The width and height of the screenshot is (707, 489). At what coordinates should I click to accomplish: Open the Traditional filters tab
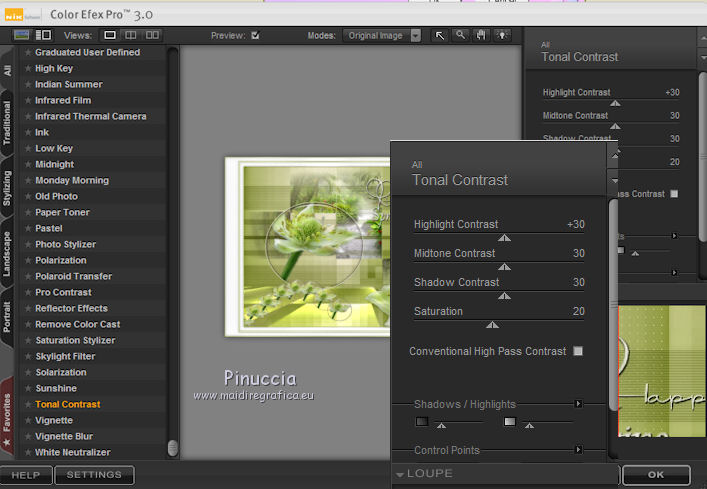coord(7,123)
